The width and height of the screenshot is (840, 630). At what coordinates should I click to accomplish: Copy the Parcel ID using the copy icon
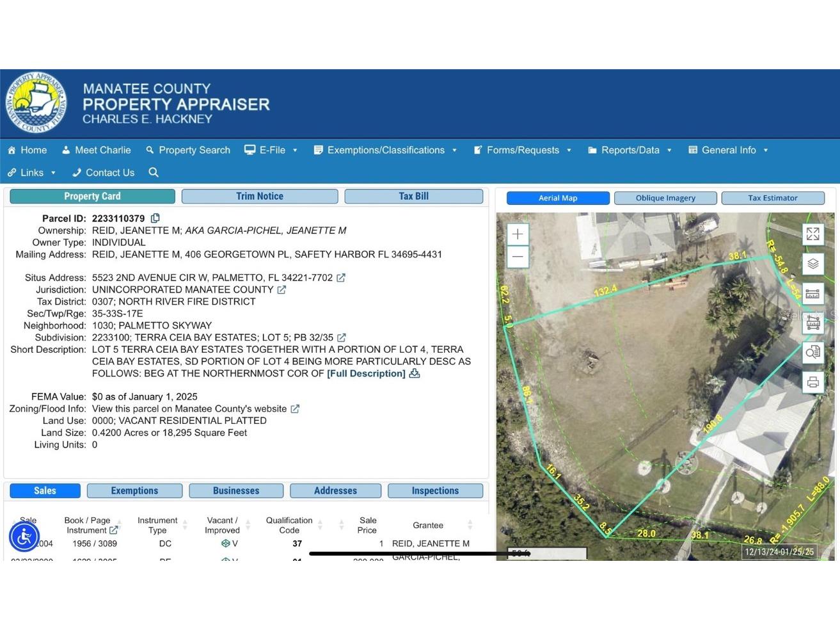tap(155, 218)
